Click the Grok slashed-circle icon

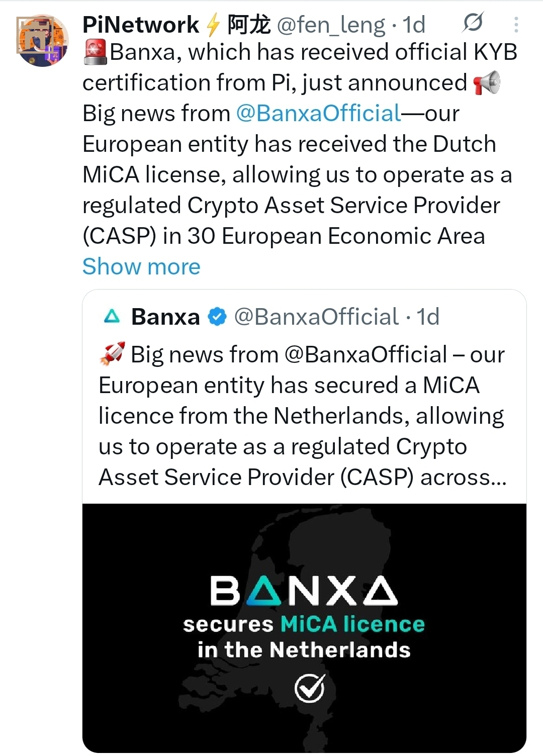pyautogui.click(x=473, y=23)
